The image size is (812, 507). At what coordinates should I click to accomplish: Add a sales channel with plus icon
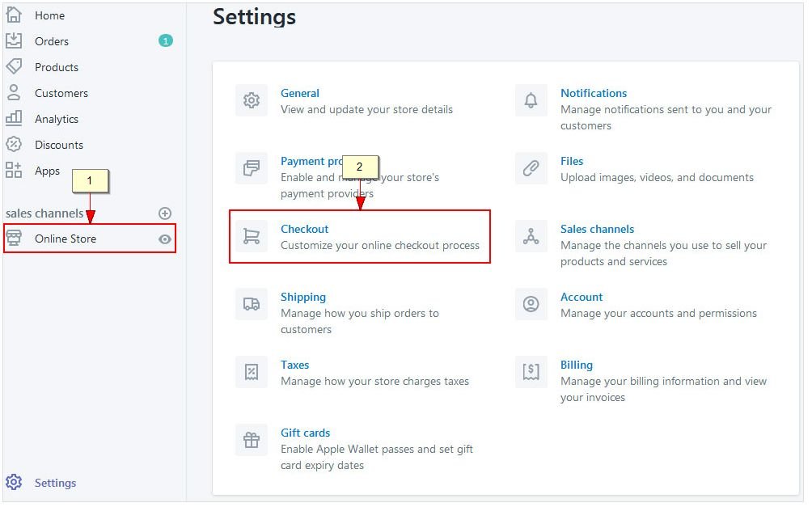[x=165, y=213]
